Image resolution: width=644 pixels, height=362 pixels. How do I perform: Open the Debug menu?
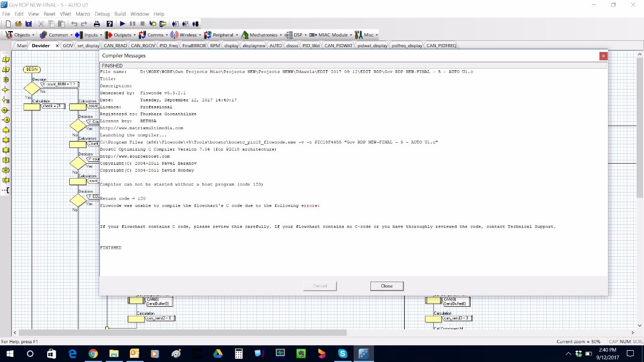point(102,13)
